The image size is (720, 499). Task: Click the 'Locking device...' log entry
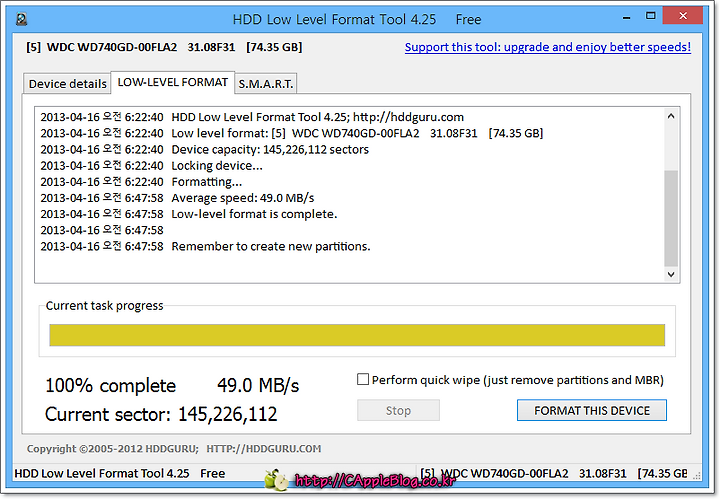(217, 166)
